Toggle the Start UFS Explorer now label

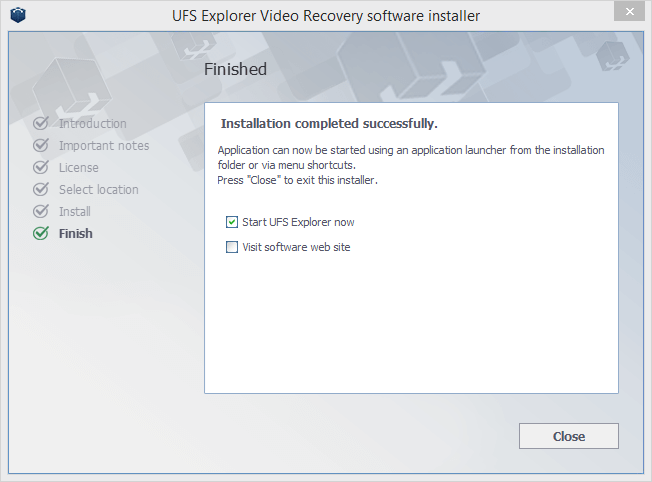coord(298,222)
